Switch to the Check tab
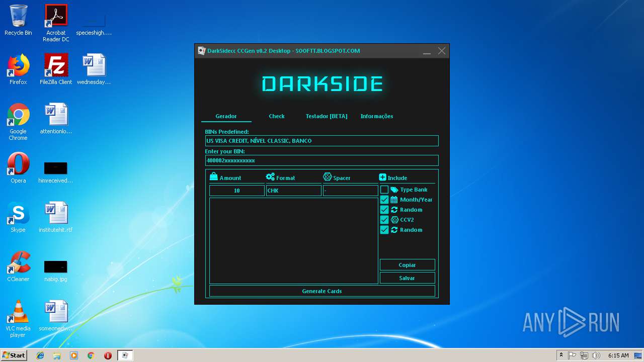 click(x=277, y=116)
